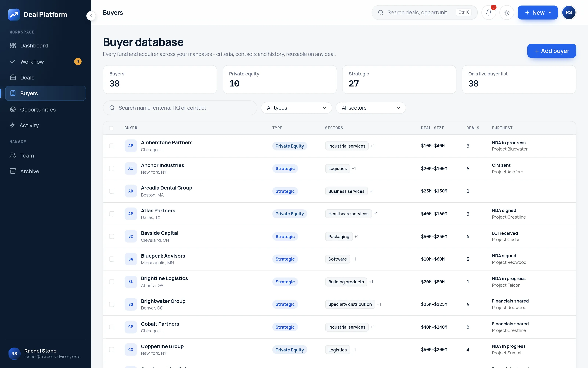Viewport: 588px width, 368px height.
Task: Click the CP avatar for Cobalt Partners
Action: [131, 327]
